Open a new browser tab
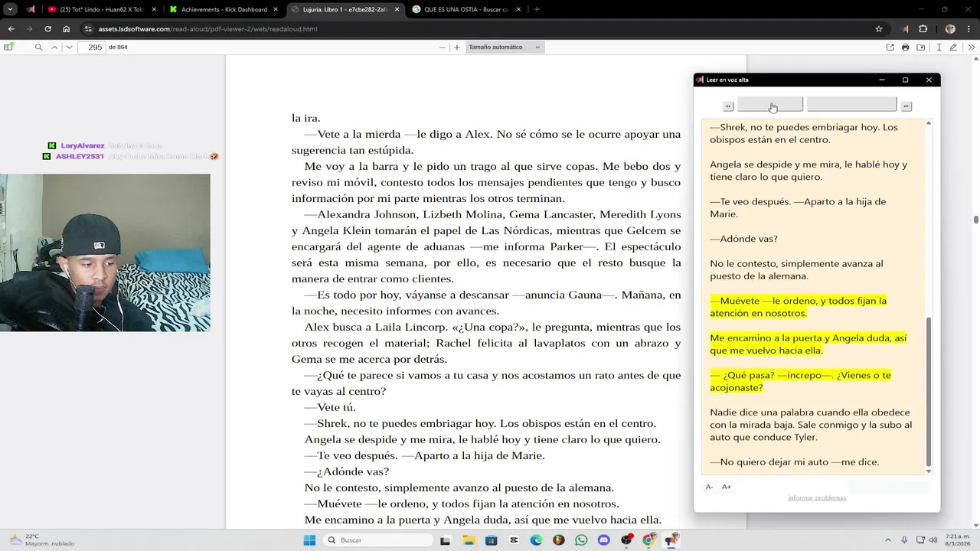 point(537,9)
